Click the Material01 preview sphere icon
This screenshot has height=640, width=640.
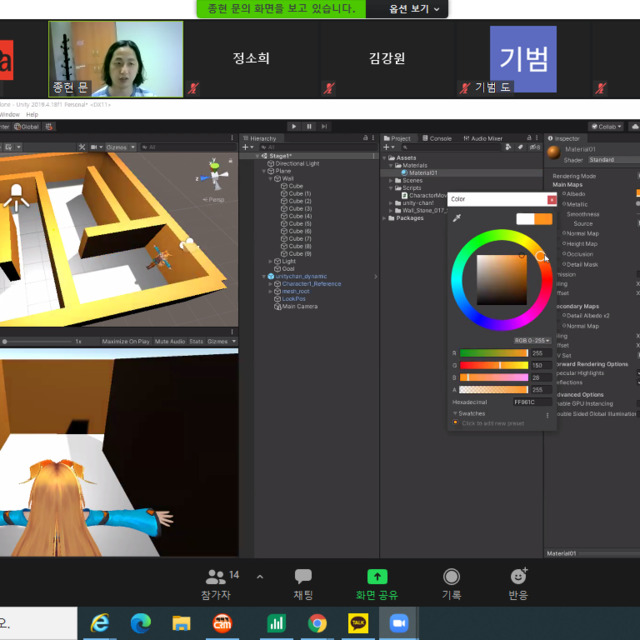tap(553, 153)
